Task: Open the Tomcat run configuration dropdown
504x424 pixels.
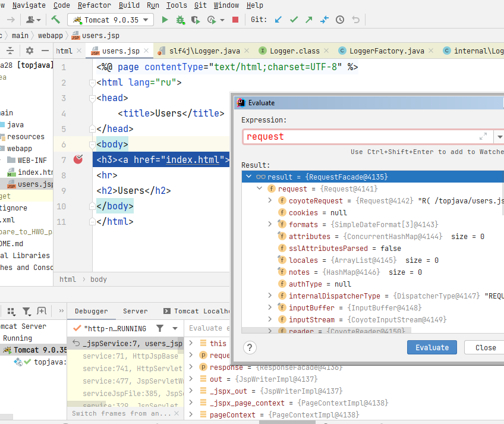Action: point(146,20)
